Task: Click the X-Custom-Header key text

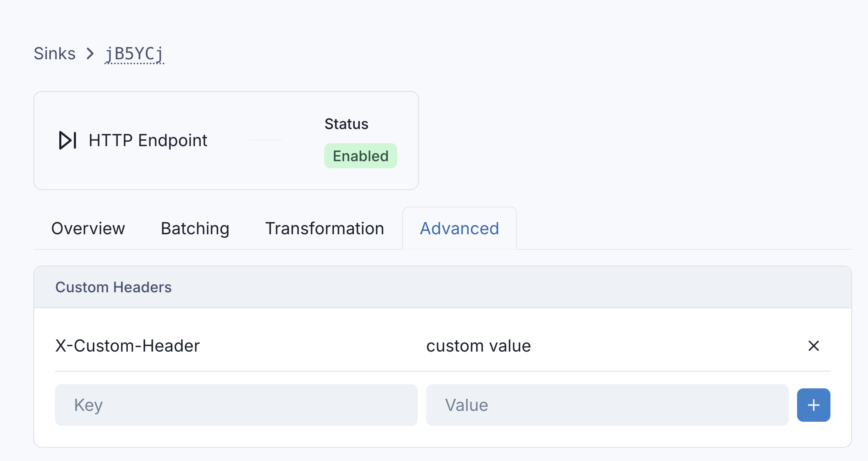Action: click(128, 346)
